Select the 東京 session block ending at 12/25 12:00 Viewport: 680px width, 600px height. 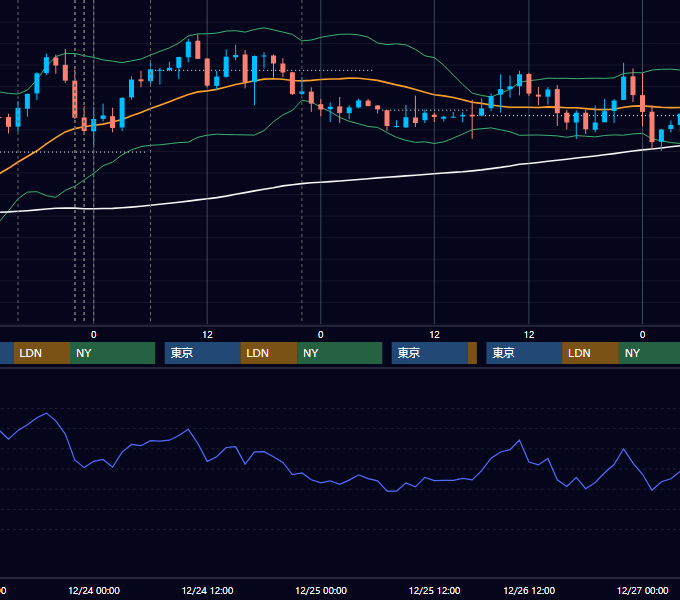[x=429, y=353]
